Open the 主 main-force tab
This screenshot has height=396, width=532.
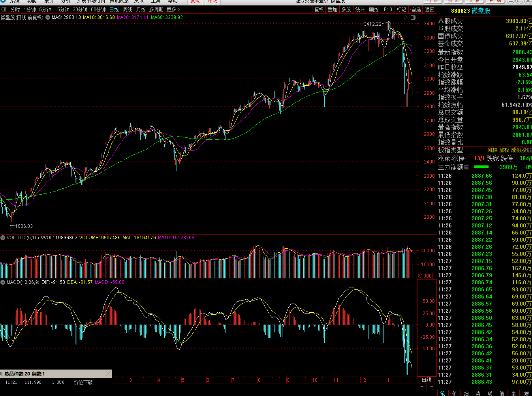click(514, 393)
